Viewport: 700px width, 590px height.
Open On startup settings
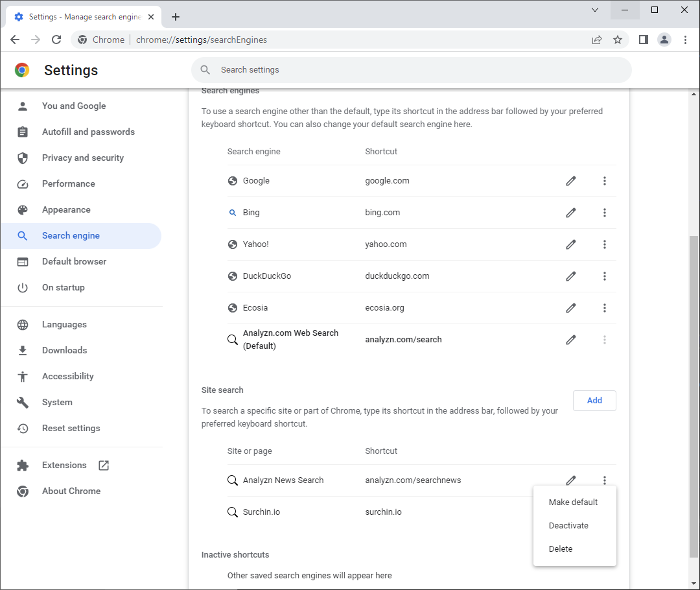tap(81, 287)
